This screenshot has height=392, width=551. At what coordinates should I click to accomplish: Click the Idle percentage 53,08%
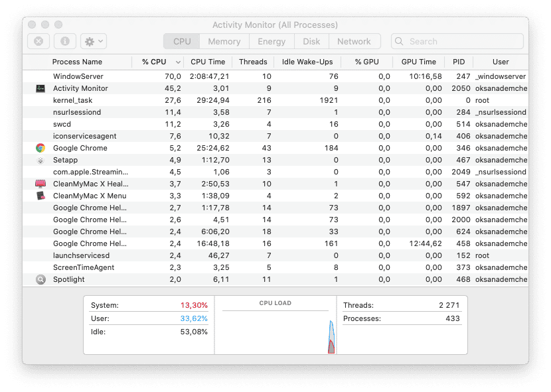(194, 332)
